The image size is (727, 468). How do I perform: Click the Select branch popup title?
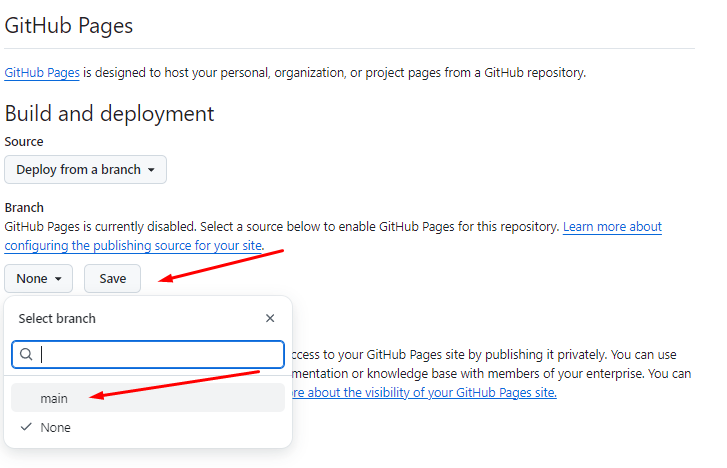coord(57,319)
